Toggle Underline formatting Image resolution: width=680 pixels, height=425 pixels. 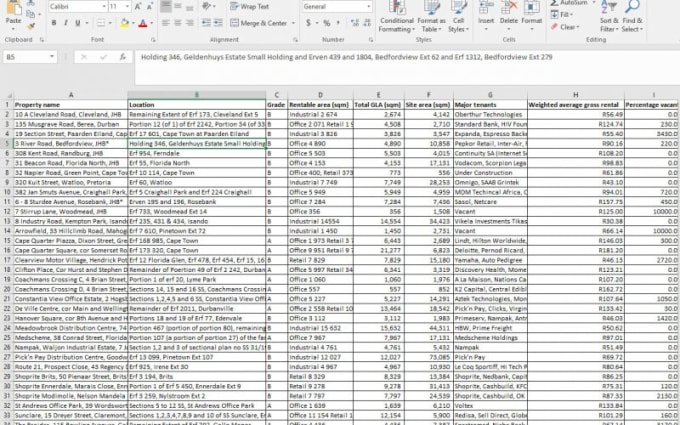click(78, 23)
